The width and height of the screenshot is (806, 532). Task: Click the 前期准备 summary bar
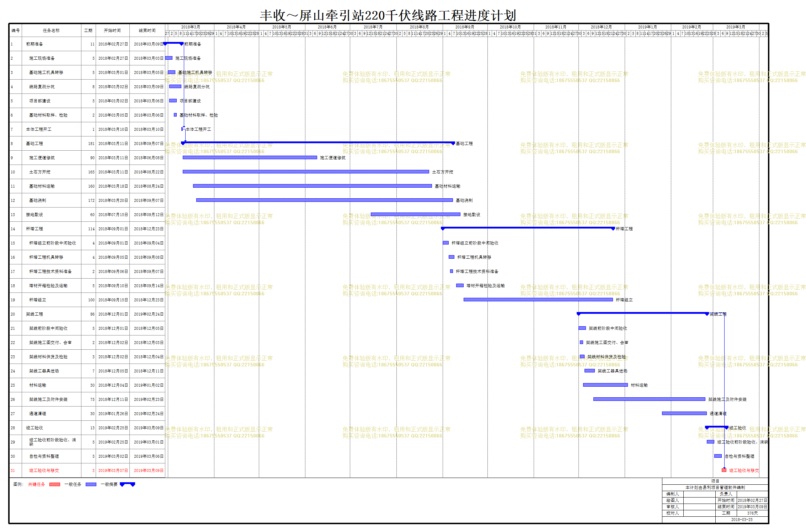[x=174, y=43]
